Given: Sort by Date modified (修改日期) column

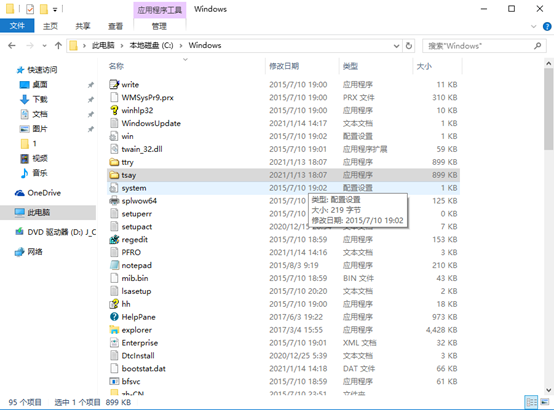Looking at the screenshot, I should tap(302, 66).
